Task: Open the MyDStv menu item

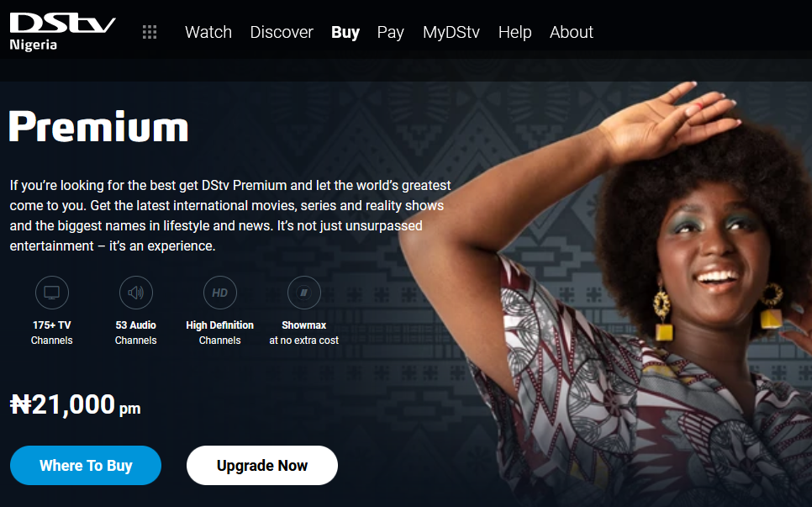Action: pyautogui.click(x=451, y=32)
